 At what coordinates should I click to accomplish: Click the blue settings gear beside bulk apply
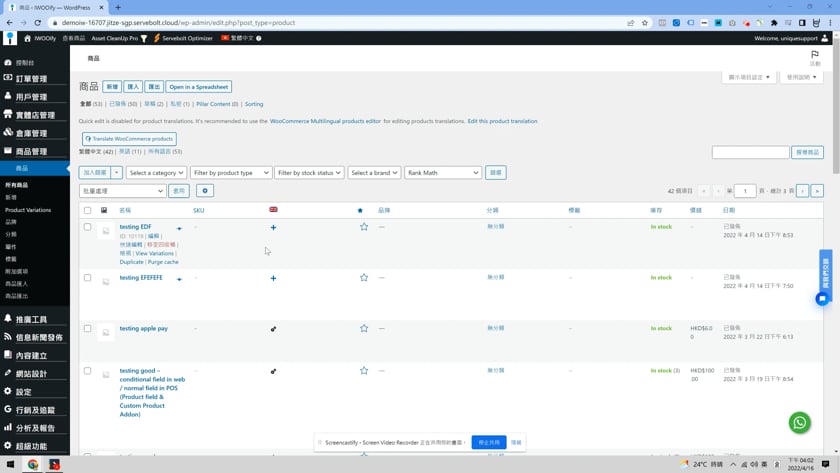coord(205,191)
